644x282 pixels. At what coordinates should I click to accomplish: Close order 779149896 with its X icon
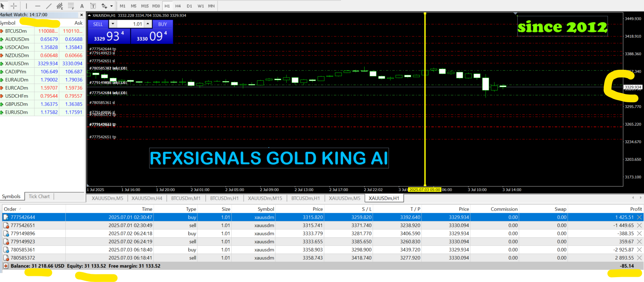[x=640, y=234]
